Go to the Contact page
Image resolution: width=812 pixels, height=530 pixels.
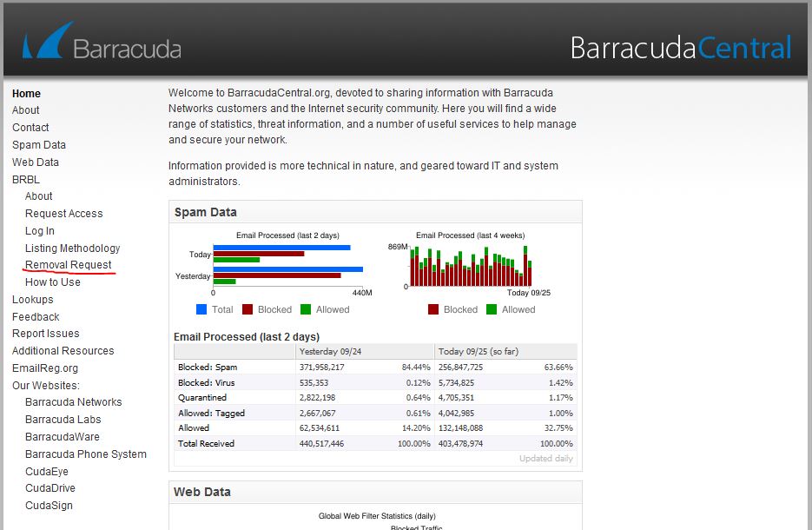[30, 128]
